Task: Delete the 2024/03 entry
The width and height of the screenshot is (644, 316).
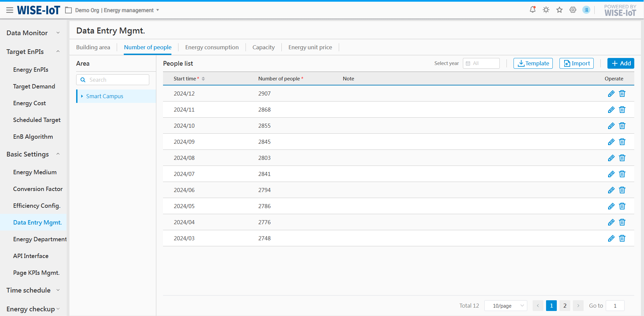Action: (x=622, y=238)
